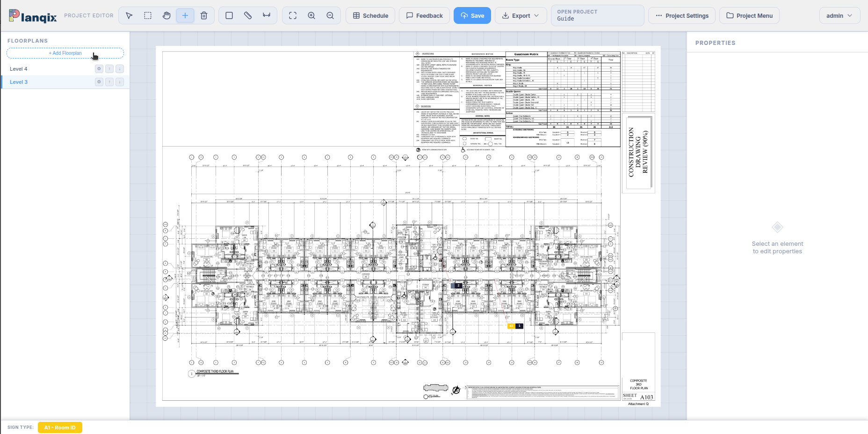
Task: Click the SHEET A103 title block
Action: click(x=638, y=397)
